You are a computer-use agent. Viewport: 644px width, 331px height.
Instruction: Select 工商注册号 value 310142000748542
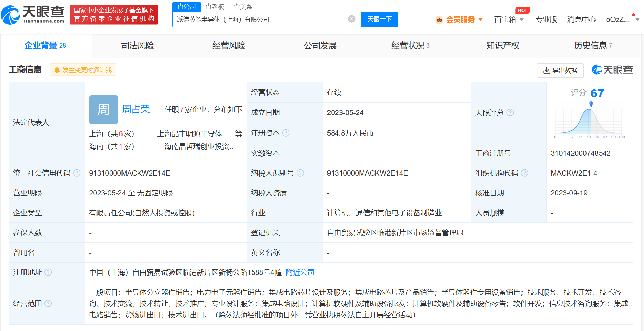581,153
